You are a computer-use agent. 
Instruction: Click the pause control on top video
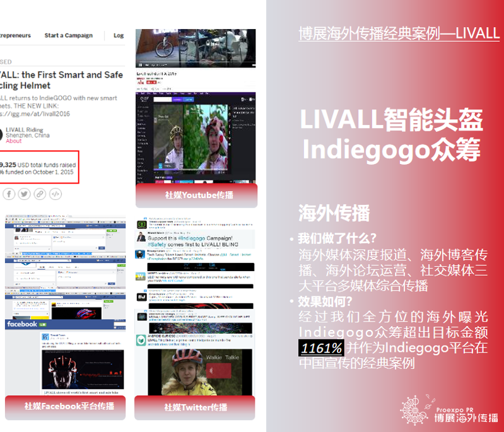click(x=140, y=64)
